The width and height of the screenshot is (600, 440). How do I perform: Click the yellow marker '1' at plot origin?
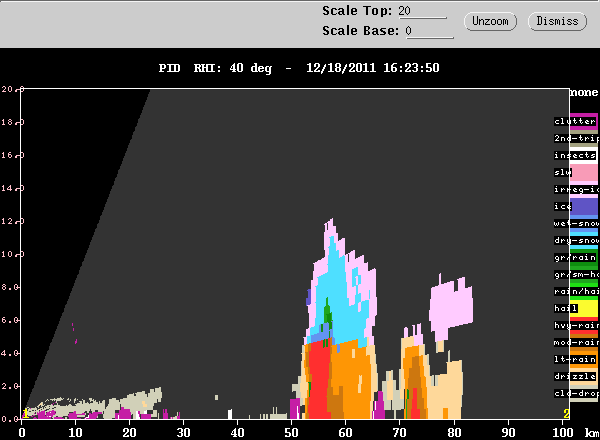[x=25, y=413]
